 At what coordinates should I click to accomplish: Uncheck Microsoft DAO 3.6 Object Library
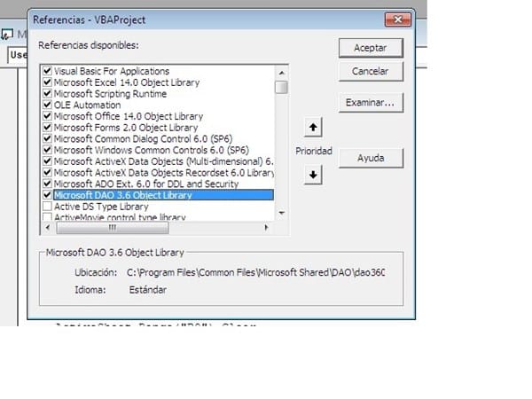point(47,195)
